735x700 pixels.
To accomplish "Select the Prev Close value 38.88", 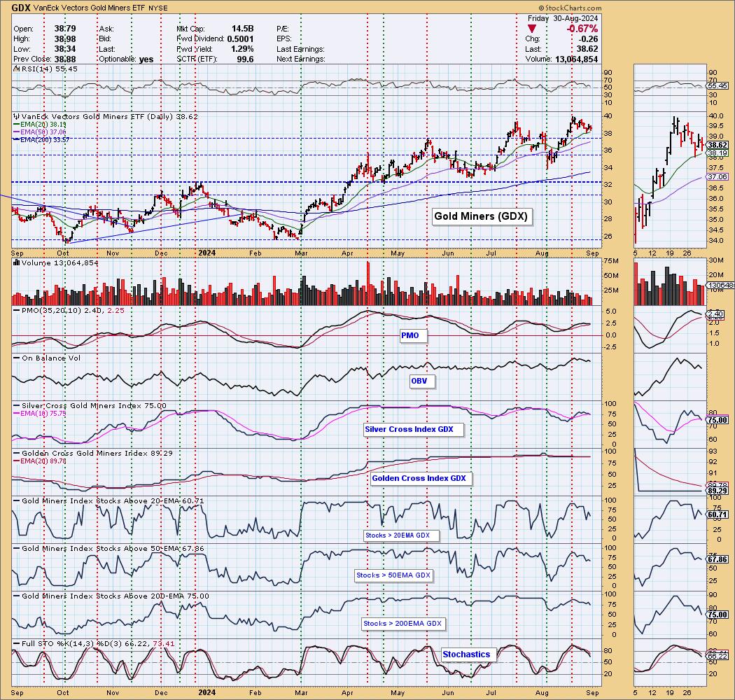I will 64,59.
